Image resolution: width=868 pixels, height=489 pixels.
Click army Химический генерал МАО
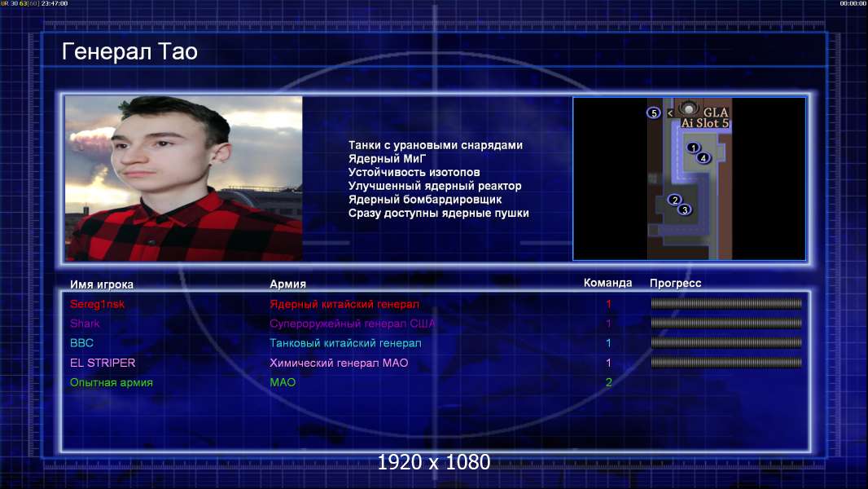click(339, 363)
